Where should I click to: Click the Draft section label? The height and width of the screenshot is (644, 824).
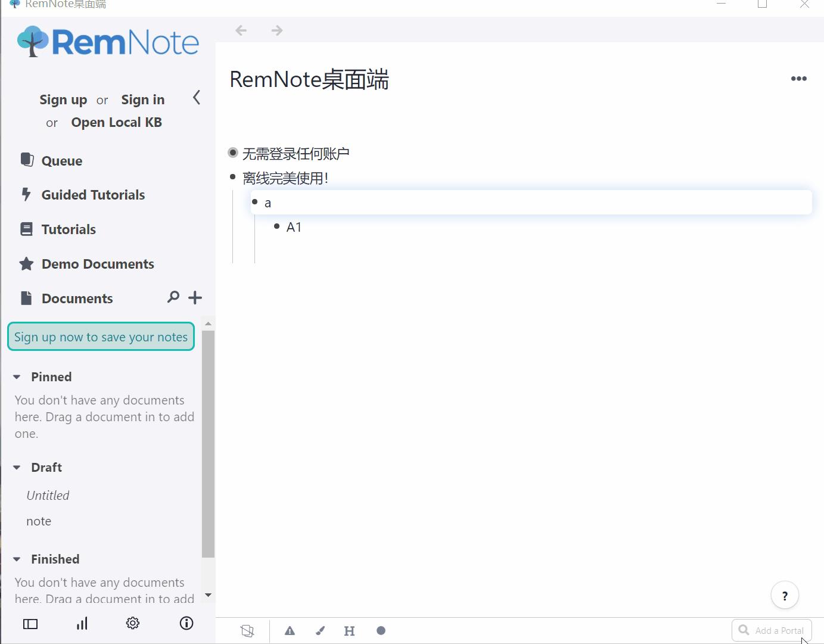46,468
